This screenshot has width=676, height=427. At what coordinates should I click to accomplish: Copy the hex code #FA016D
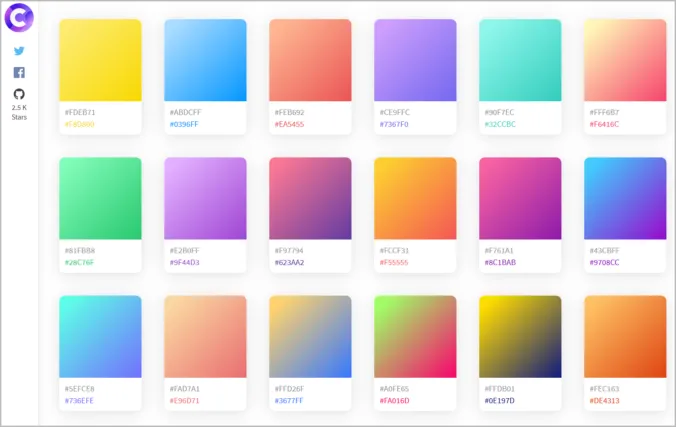pyautogui.click(x=394, y=401)
